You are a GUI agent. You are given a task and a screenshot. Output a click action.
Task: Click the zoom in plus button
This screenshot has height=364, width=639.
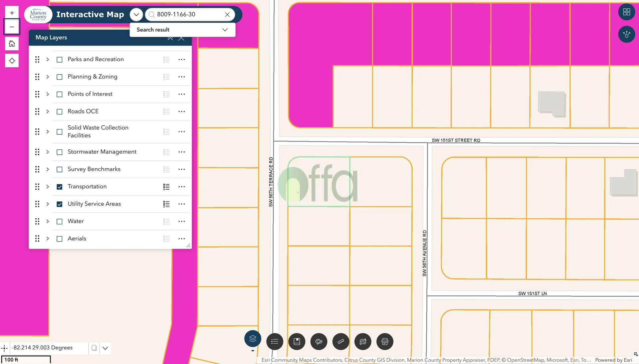[12, 13]
